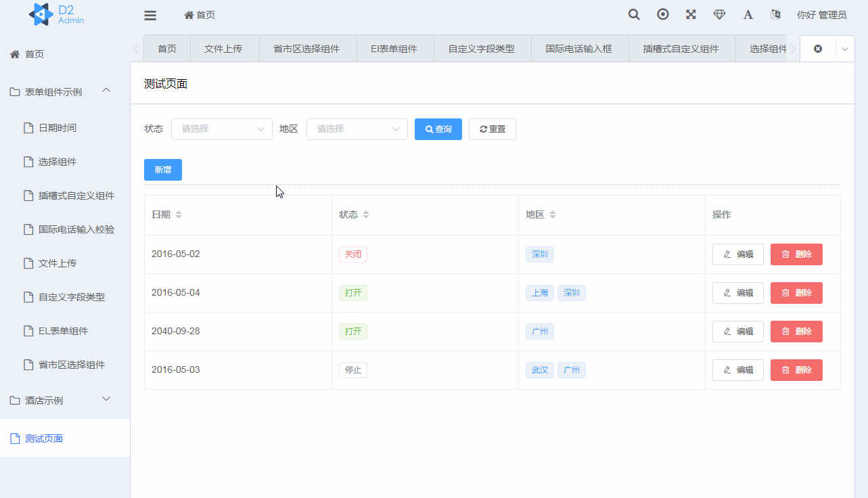Click the 广州 tag in the 2040-09-28 row

tap(540, 332)
